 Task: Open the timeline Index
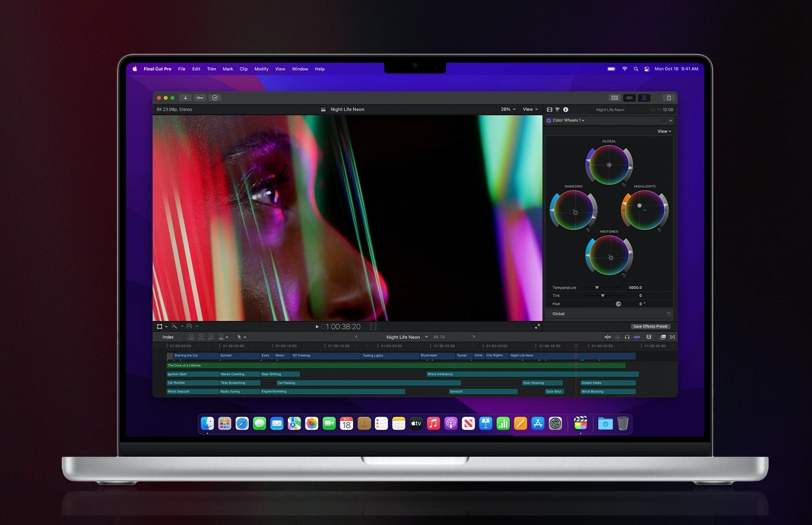[168, 337]
